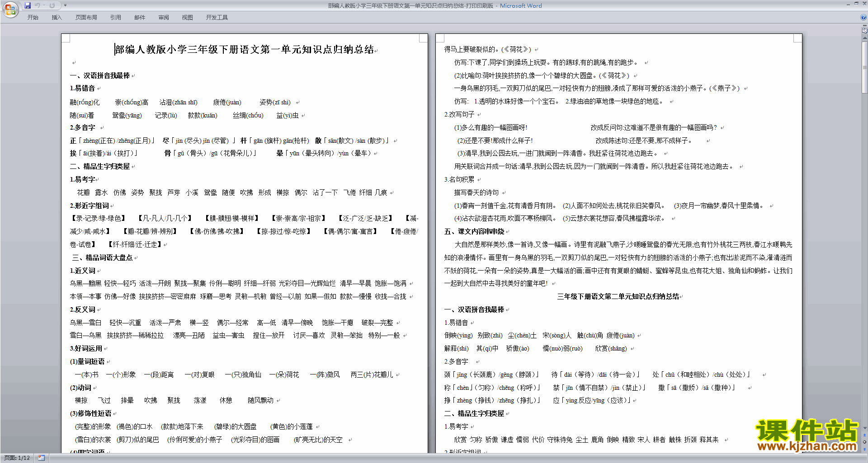Click the 3.好词运用 subheading
The image size is (868, 463).
(x=86, y=348)
